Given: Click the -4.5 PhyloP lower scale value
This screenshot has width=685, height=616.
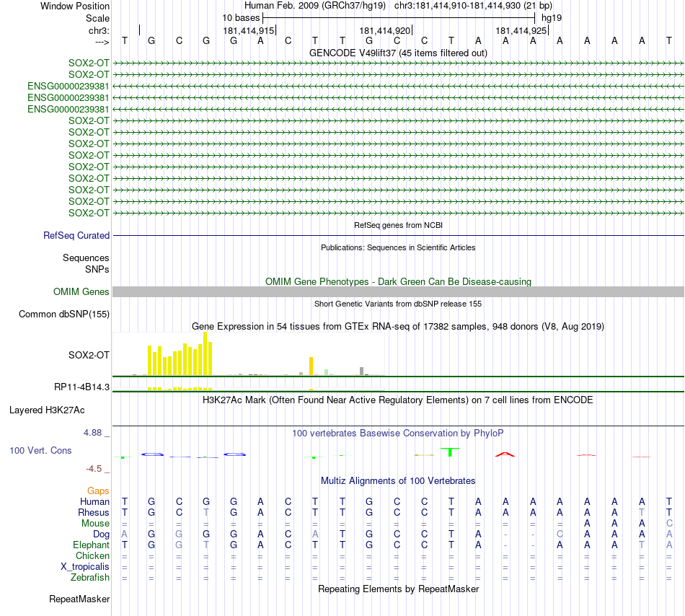Looking at the screenshot, I should (x=94, y=469).
